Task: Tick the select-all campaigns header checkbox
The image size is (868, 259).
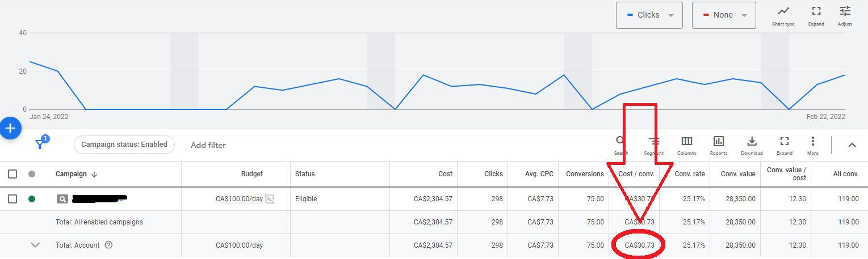Action: [12, 174]
